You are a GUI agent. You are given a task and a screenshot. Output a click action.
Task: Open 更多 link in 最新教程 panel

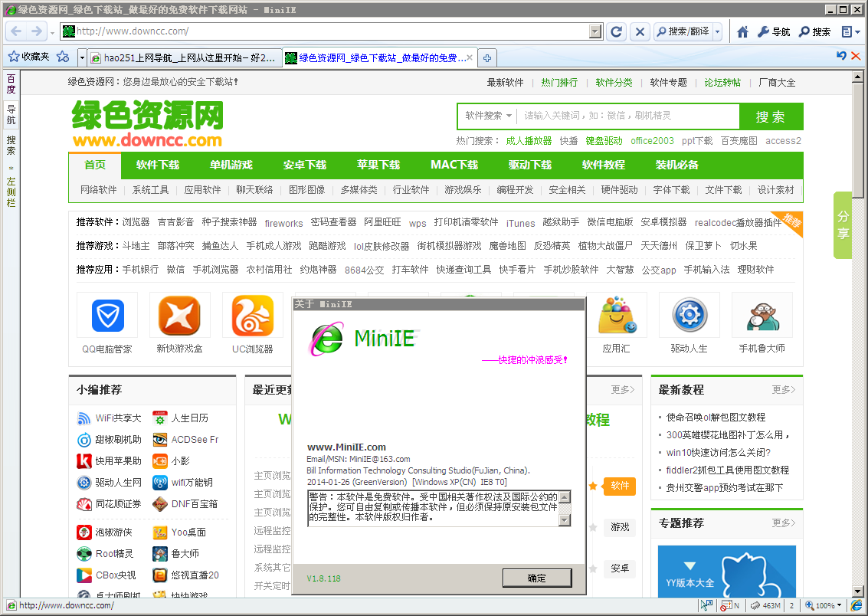[782, 390]
